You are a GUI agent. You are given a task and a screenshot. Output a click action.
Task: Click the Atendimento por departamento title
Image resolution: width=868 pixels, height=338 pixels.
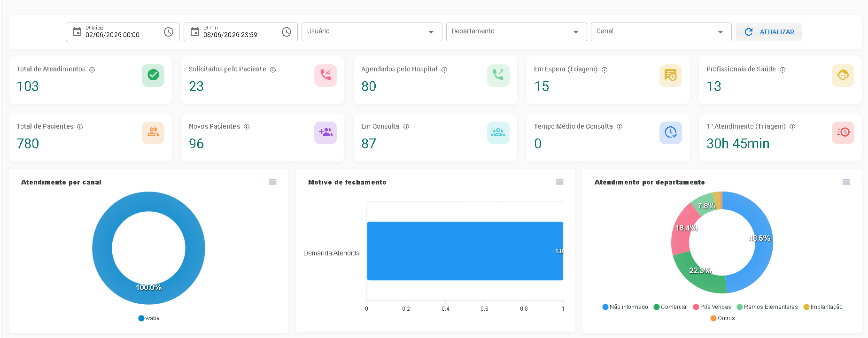point(650,182)
